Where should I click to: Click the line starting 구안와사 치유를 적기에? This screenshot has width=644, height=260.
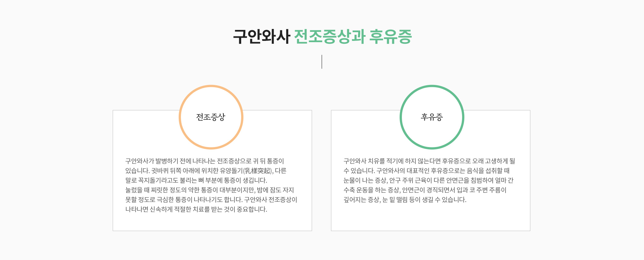tap(429, 161)
